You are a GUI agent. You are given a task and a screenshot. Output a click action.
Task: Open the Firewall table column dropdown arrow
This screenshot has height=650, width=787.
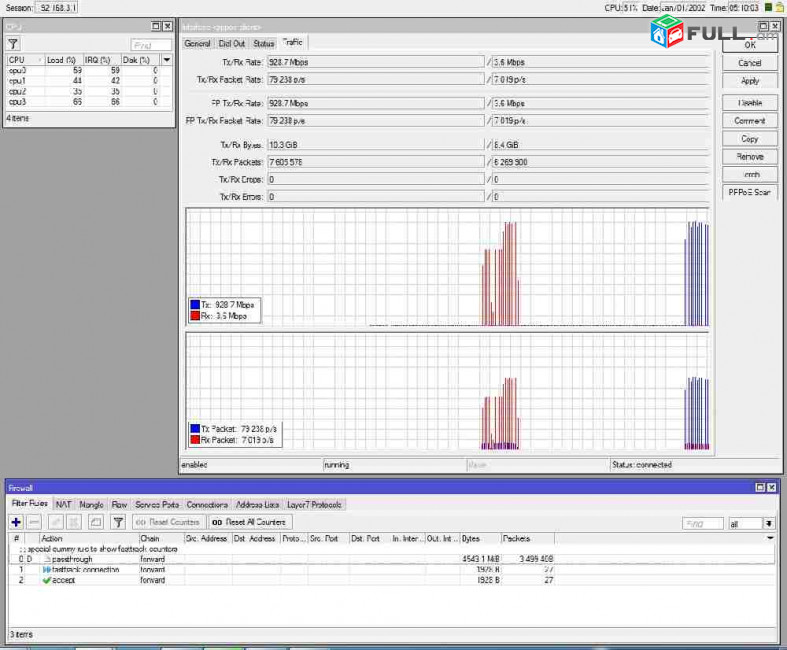click(770, 539)
